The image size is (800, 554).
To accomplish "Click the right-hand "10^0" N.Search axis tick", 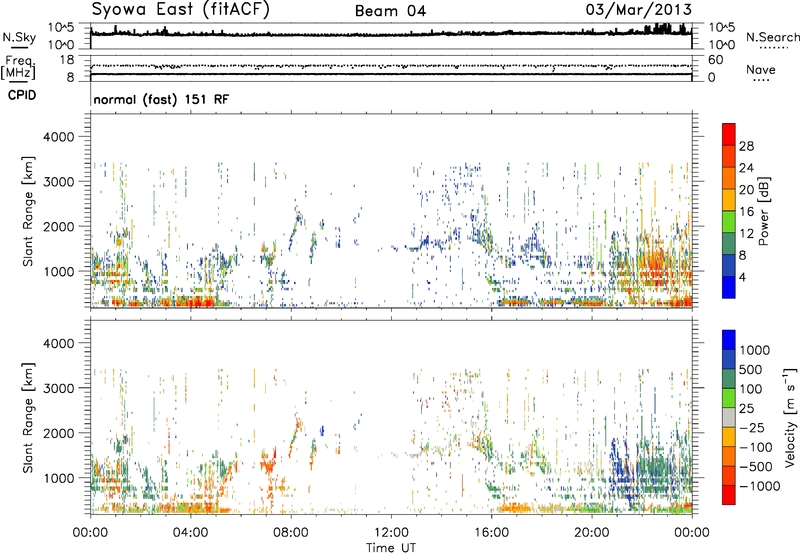I will point(722,45).
